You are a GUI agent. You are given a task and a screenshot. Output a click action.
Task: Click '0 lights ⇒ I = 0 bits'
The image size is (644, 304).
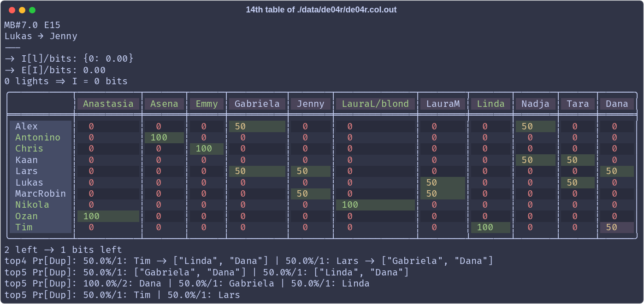(x=66, y=81)
